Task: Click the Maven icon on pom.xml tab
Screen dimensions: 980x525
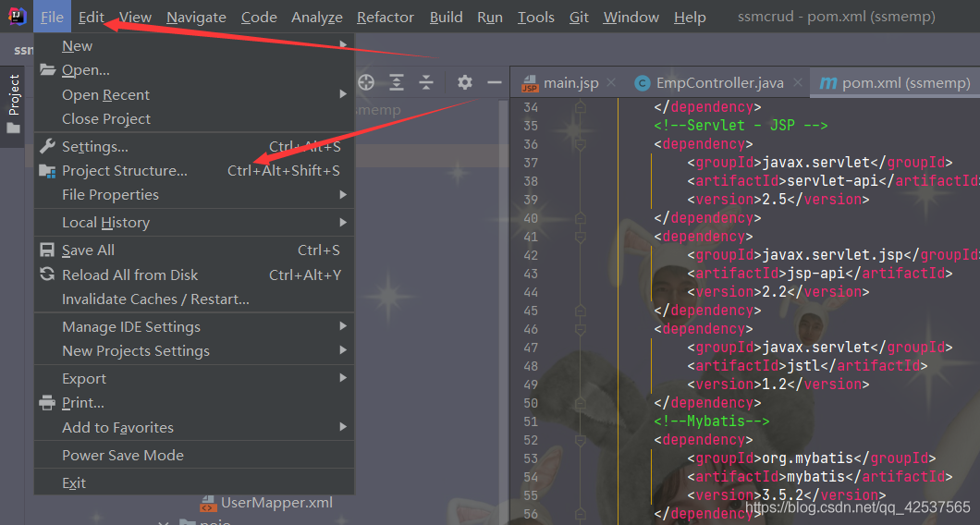Action: 828,83
